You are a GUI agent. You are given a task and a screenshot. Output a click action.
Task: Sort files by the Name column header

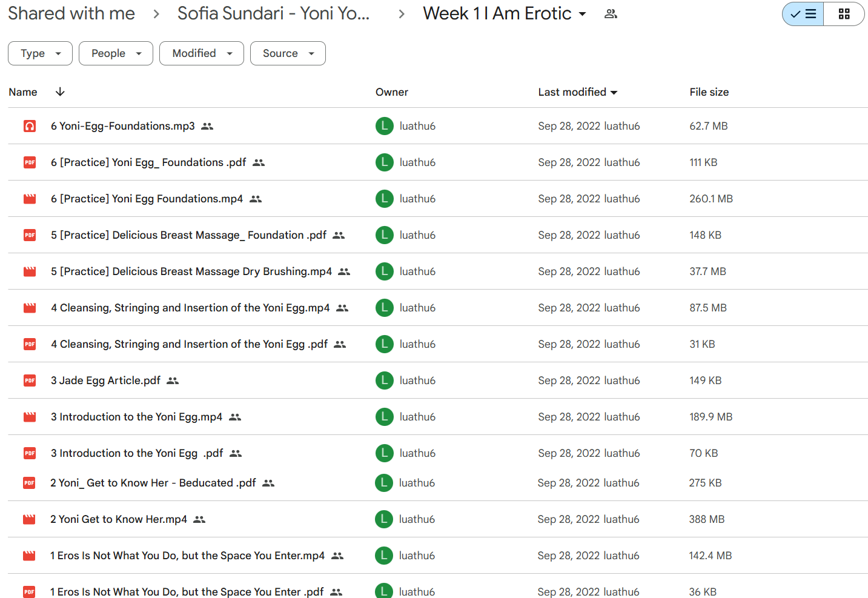23,92
